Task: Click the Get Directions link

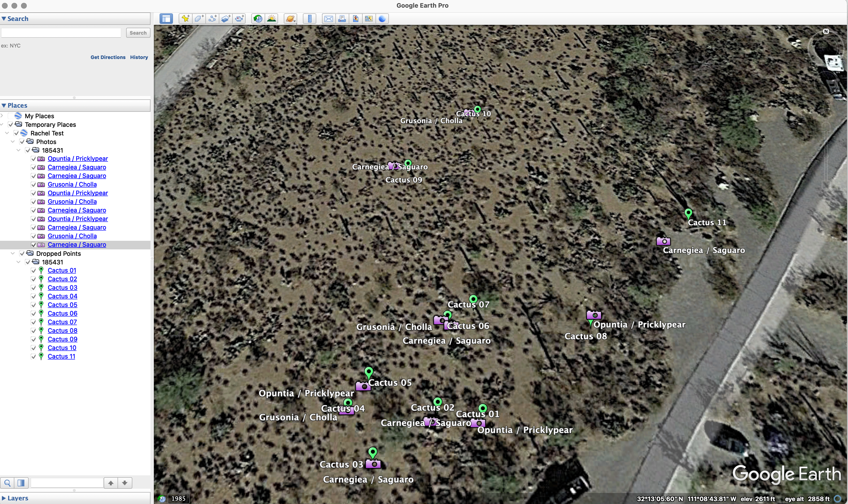Action: (x=108, y=57)
